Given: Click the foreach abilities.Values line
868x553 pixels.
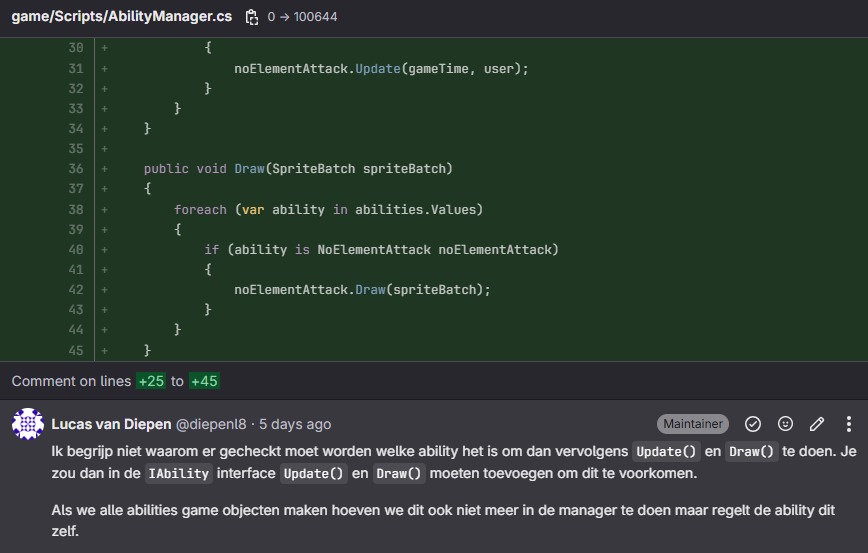Looking at the screenshot, I should (328, 209).
